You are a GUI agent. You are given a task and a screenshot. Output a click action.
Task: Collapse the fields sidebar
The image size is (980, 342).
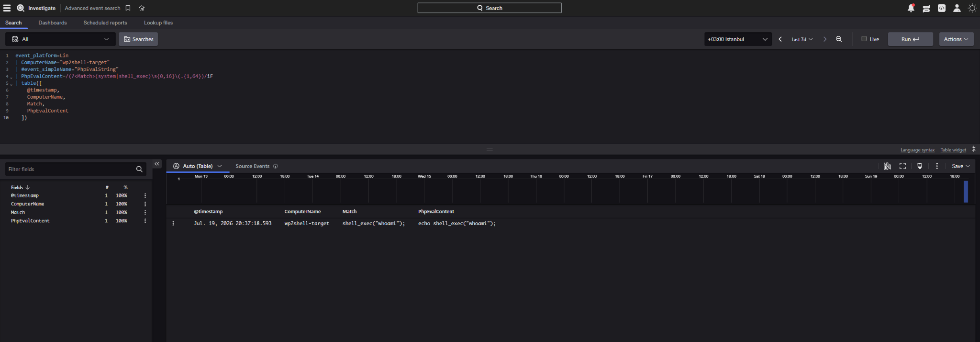click(x=157, y=164)
